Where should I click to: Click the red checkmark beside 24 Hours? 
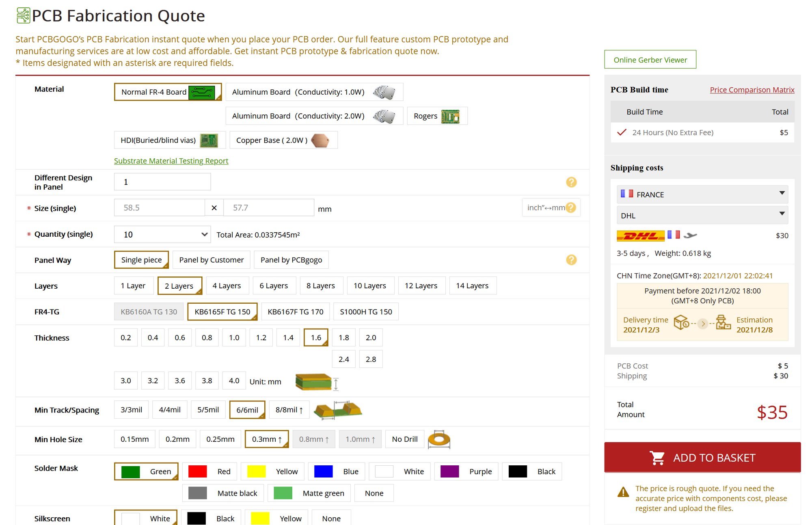(x=622, y=132)
